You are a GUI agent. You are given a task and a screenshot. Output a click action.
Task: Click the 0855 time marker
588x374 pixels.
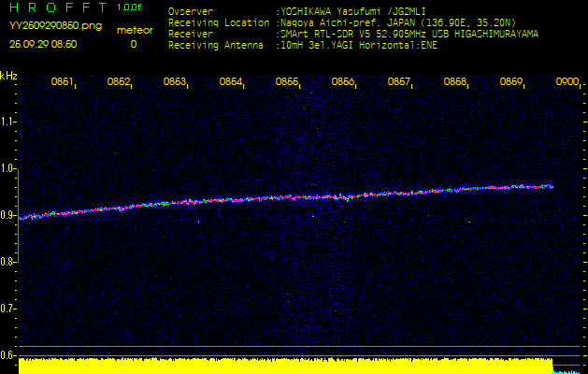pos(287,82)
